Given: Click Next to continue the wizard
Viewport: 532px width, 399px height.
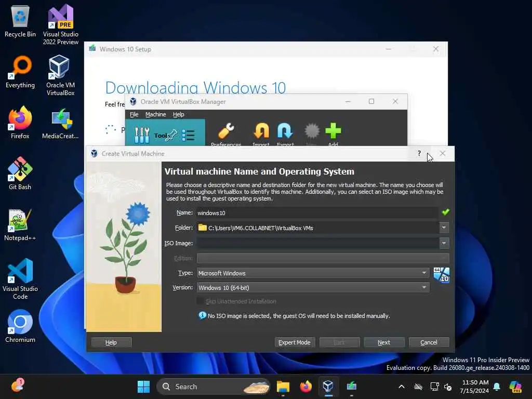Looking at the screenshot, I should pos(384,342).
